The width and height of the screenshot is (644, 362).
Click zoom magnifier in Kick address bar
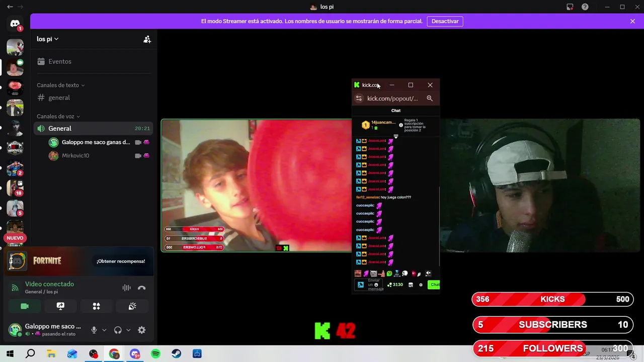[430, 99]
